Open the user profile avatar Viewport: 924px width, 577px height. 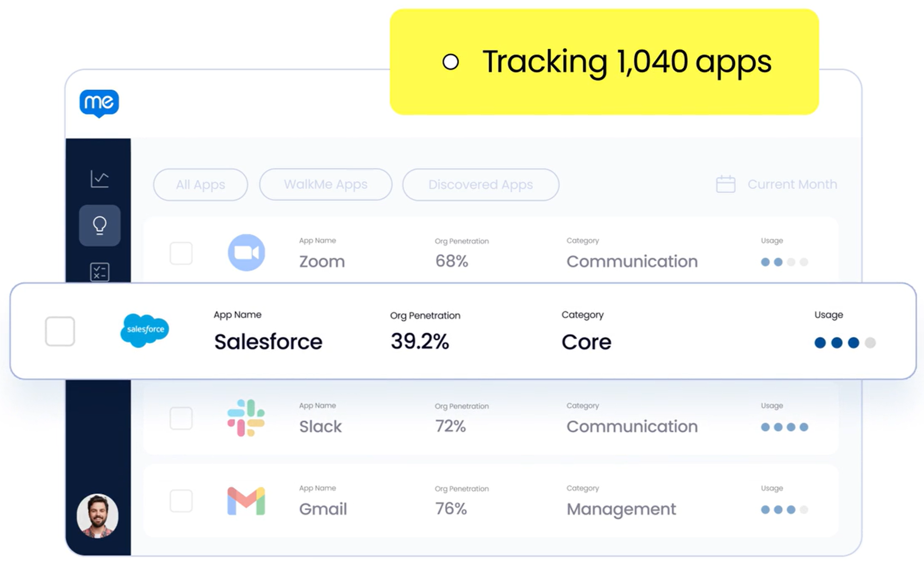pos(98,516)
